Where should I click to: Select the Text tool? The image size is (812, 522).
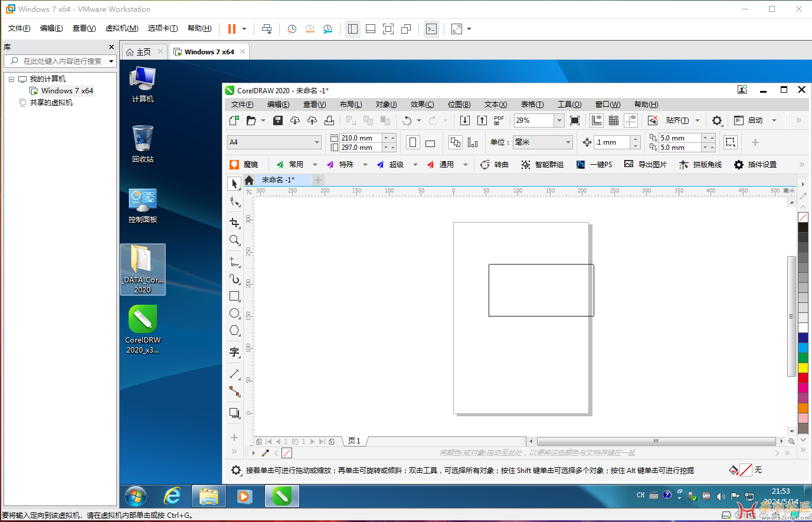click(234, 352)
